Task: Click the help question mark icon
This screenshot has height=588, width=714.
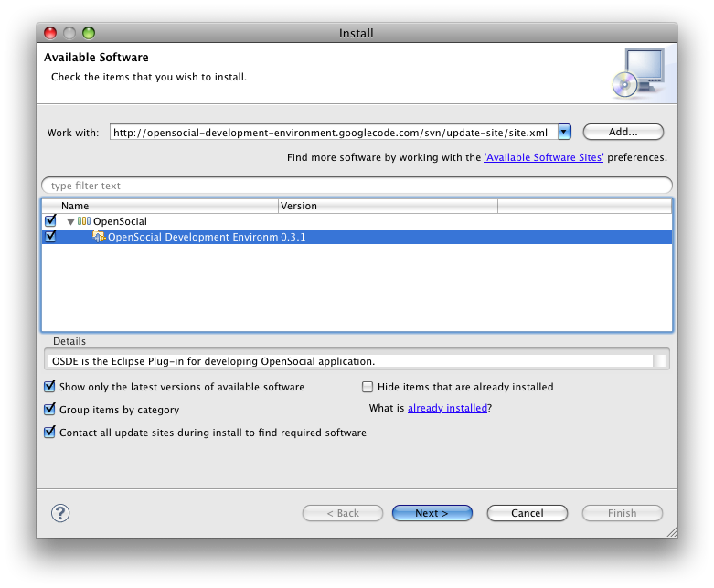Action: [x=60, y=513]
